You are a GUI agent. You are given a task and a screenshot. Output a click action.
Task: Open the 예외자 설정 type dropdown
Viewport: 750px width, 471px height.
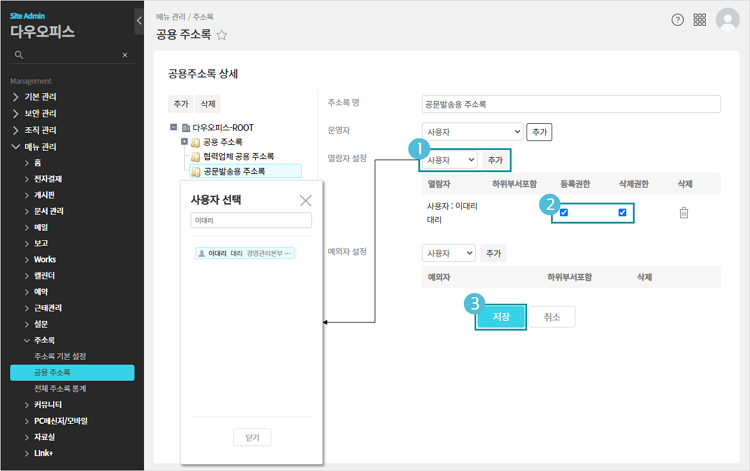[448, 253]
